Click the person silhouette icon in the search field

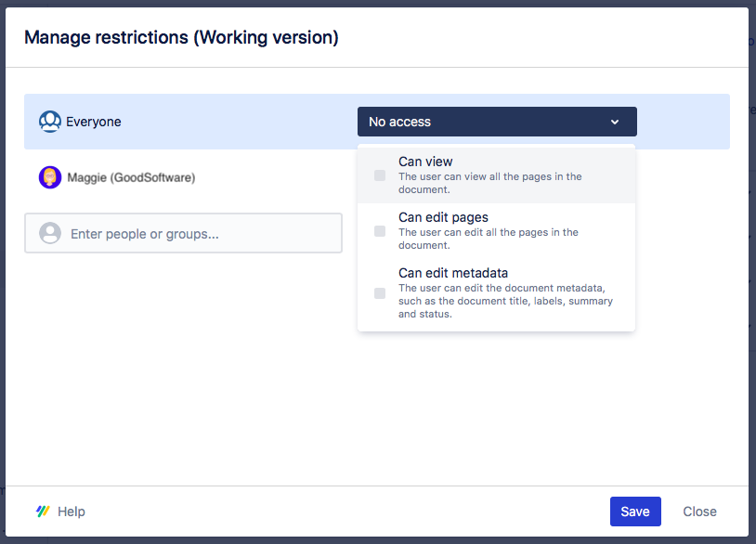point(51,232)
